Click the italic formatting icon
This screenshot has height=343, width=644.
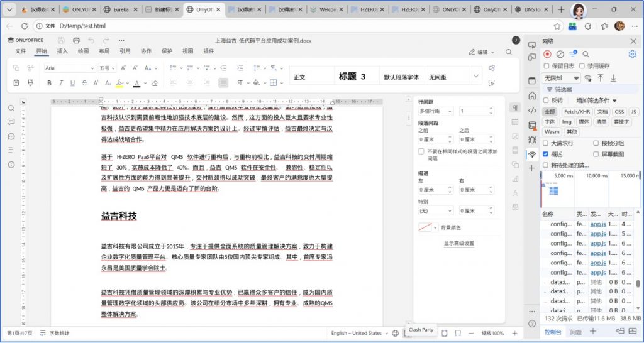[61, 83]
